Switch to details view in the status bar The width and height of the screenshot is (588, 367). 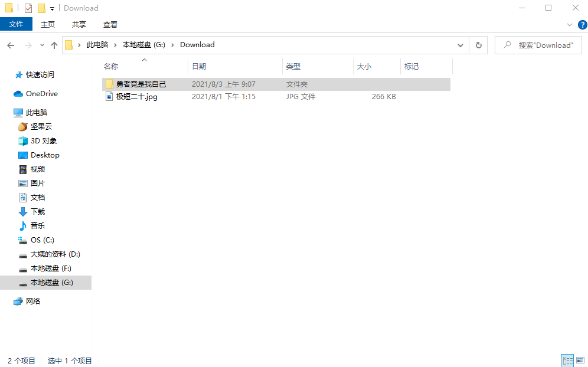[567, 361]
